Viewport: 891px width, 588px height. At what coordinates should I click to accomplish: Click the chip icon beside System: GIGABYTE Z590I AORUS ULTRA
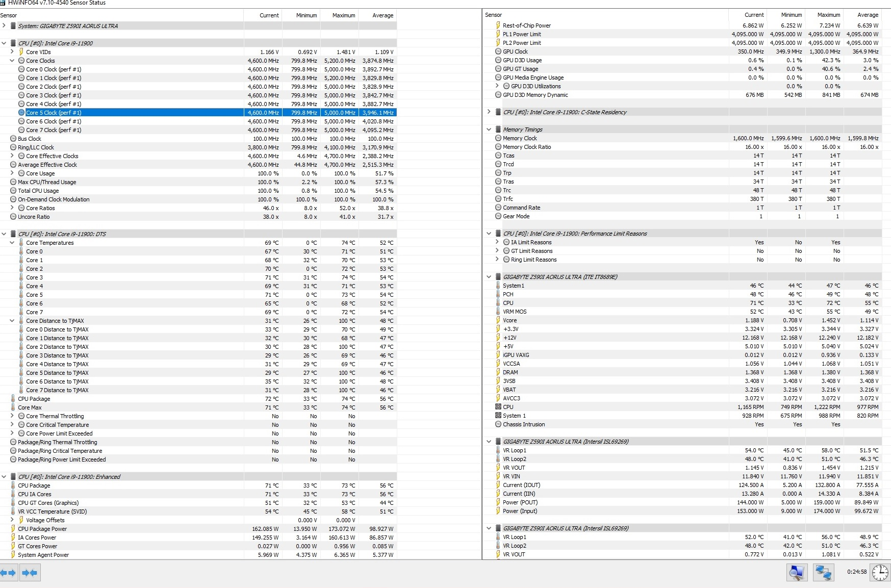click(x=13, y=25)
